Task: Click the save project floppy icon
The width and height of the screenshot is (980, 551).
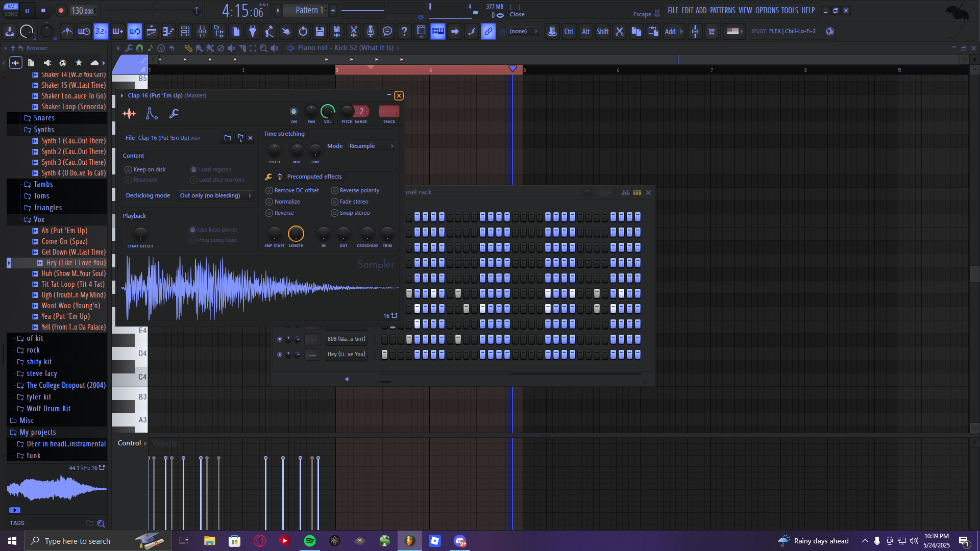Action: point(320,32)
